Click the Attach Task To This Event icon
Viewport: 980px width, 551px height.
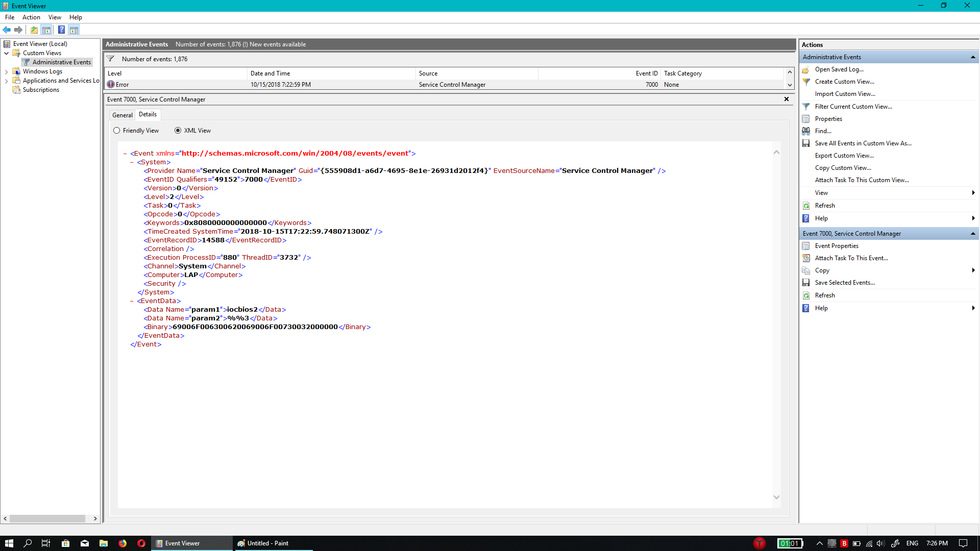806,258
